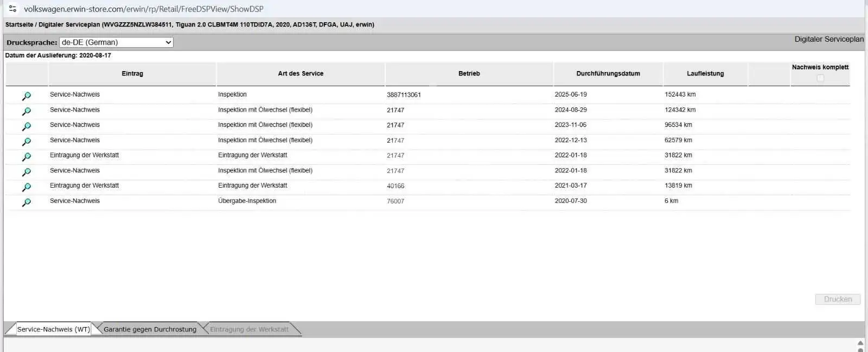The width and height of the screenshot is (868, 352).
Task: Click the Durchführungsdatum column header
Action: (608, 74)
